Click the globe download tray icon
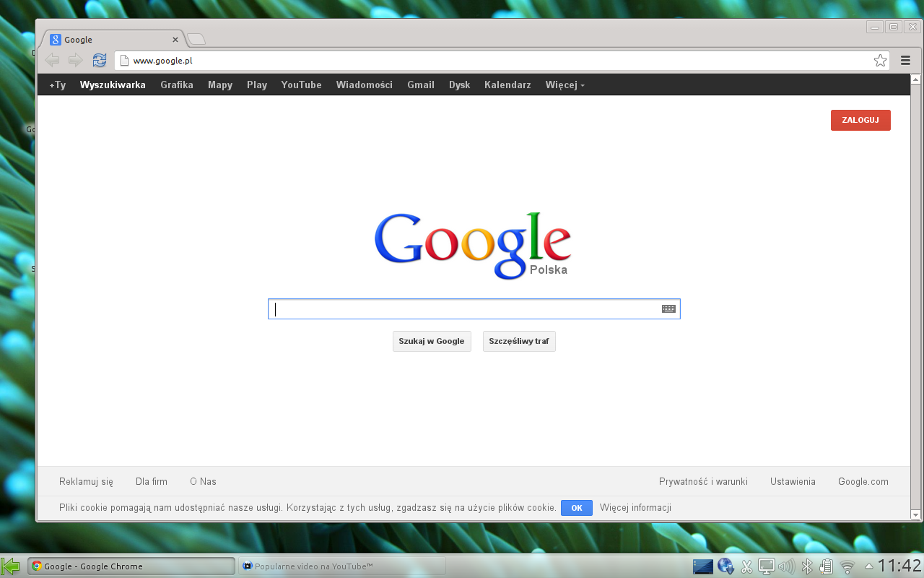Screen dimensions: 924x578 [x=725, y=566]
